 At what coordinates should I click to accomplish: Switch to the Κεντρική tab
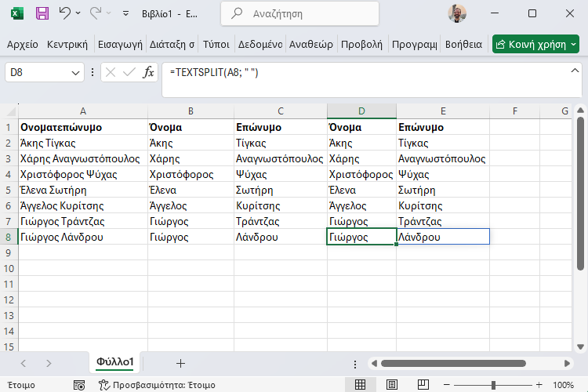(x=67, y=44)
